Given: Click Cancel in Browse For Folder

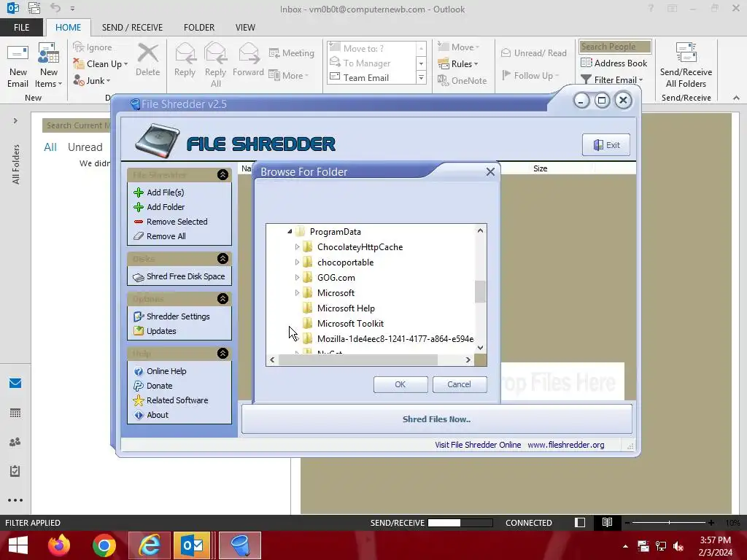Looking at the screenshot, I should coord(460,384).
